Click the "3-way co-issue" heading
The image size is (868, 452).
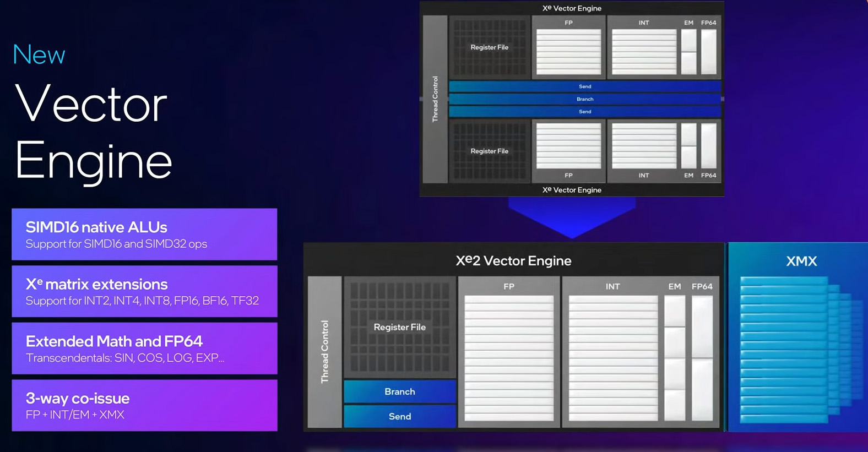point(78,398)
